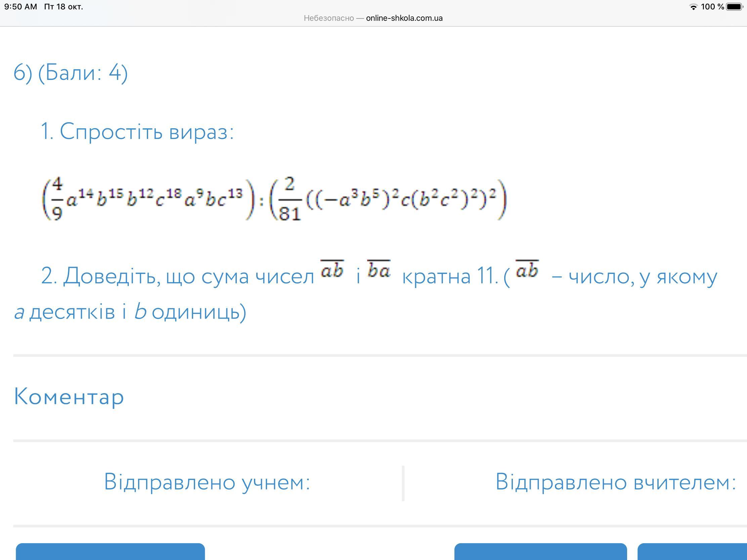Tap the Wi-Fi status icon
Viewport: 747px width, 560px height.
[693, 7]
